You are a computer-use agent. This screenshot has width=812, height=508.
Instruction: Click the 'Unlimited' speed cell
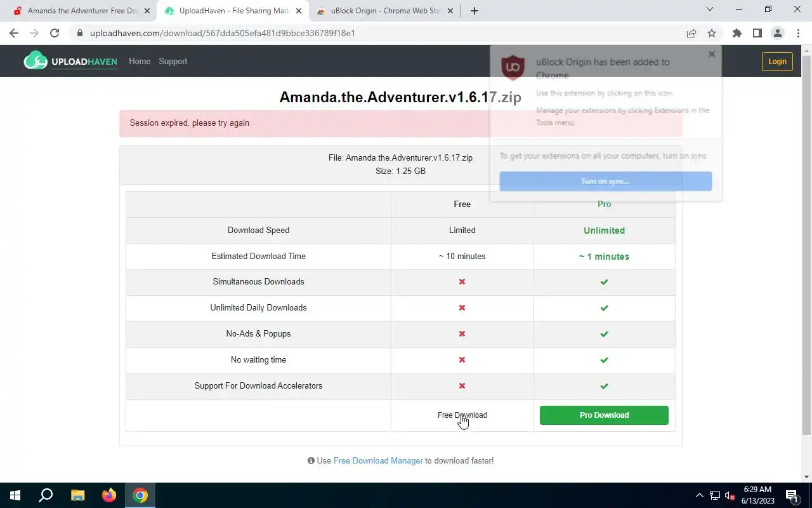(x=604, y=230)
